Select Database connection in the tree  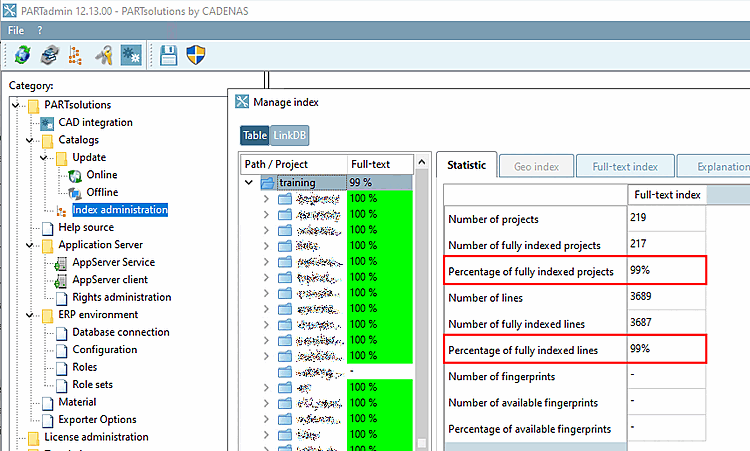pyautogui.click(x=121, y=332)
